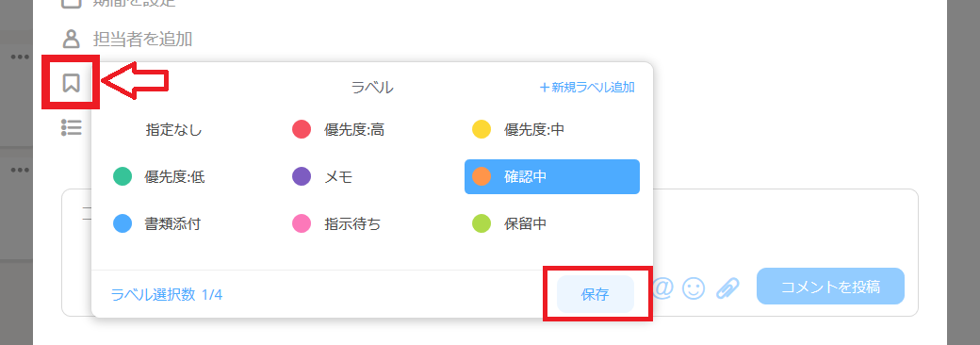Choose the 指定なし option
The height and width of the screenshot is (345, 980).
(173, 130)
